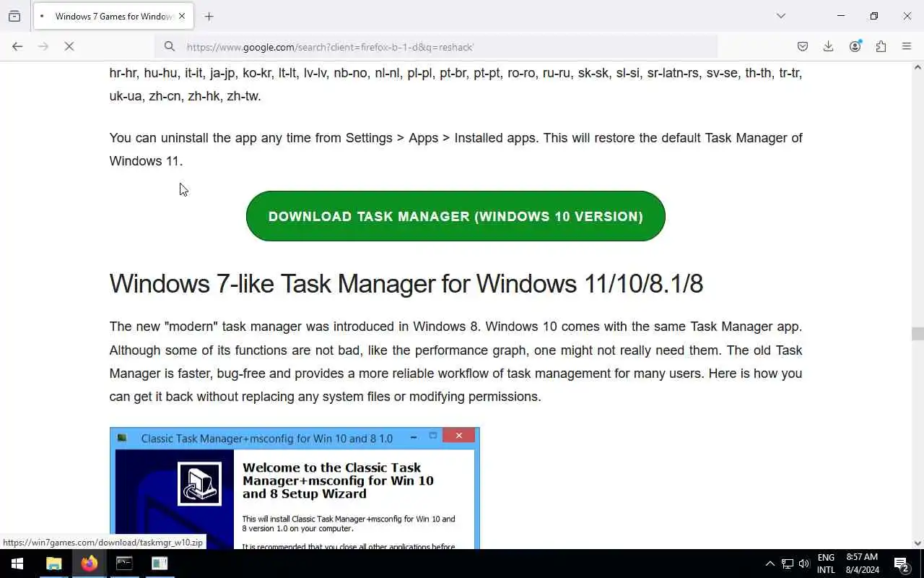This screenshot has height=578, width=924.
Task: Click the search icon in address bar
Action: 170,47
